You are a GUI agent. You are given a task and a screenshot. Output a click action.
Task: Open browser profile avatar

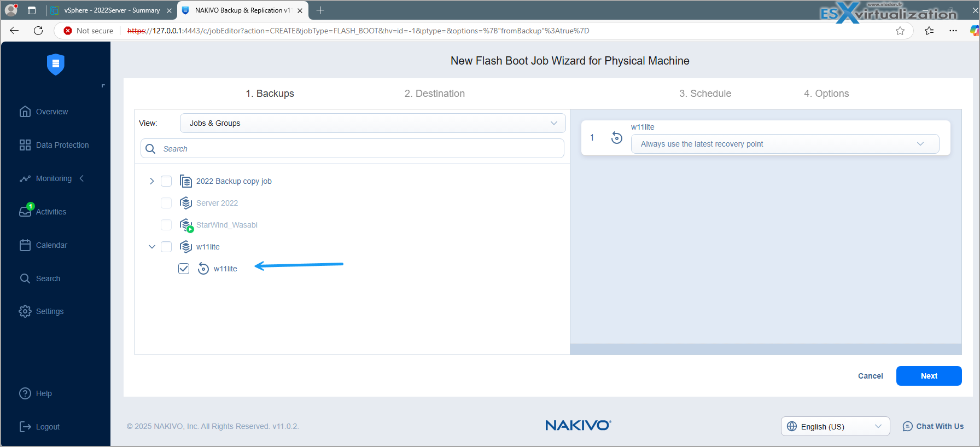(11, 10)
